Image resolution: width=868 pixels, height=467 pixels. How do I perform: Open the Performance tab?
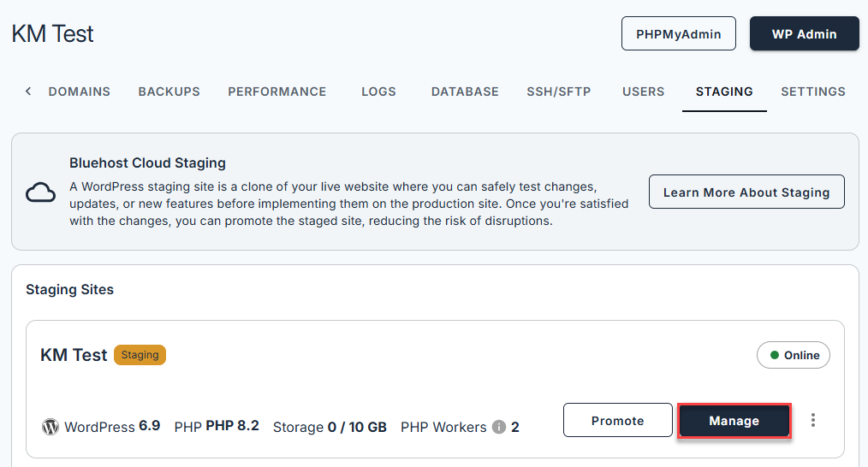point(276,92)
